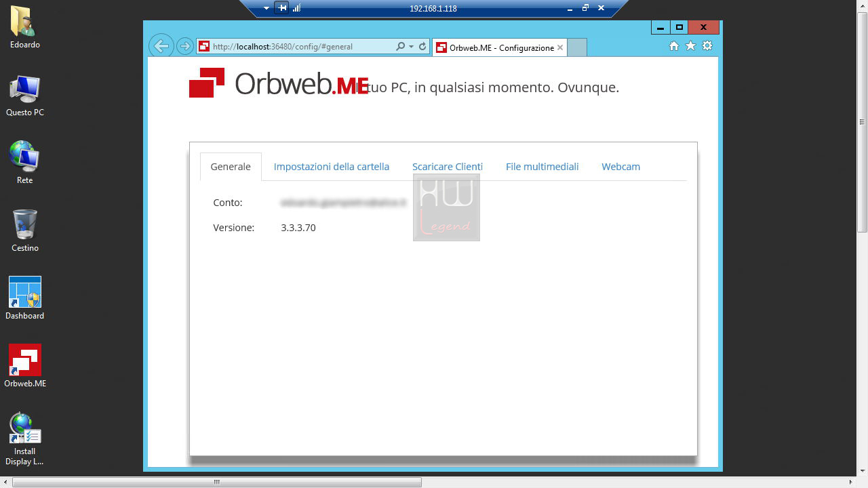868x488 pixels.
Task: Click the Versione label
Action: click(x=234, y=228)
